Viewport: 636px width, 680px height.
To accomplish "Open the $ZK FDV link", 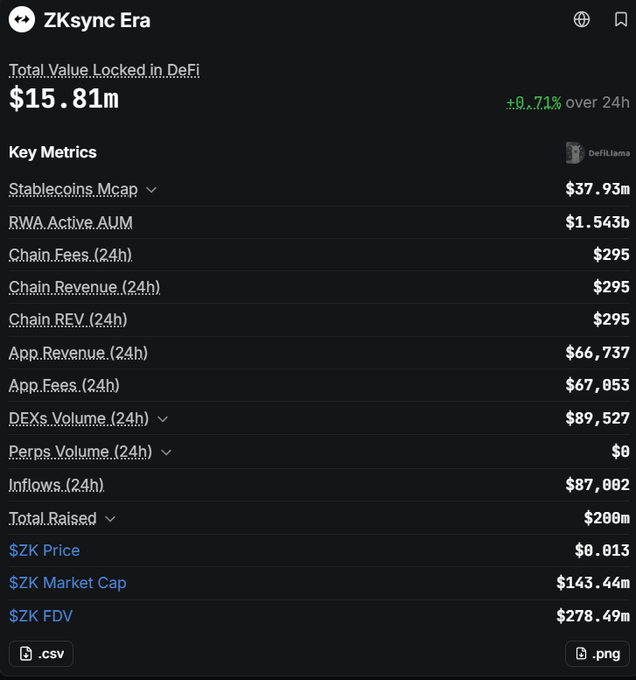I will (41, 616).
